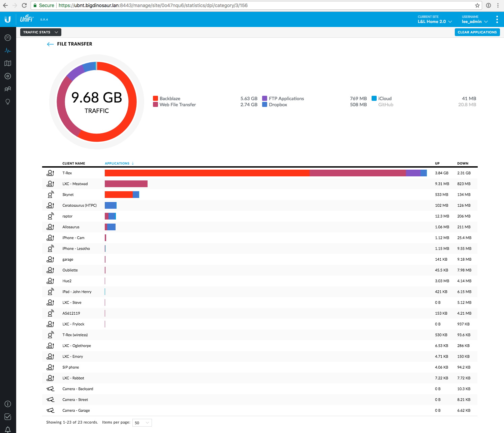This screenshot has width=504, height=433.
Task: Open the Devices icon in sidebar
Action: click(8, 76)
